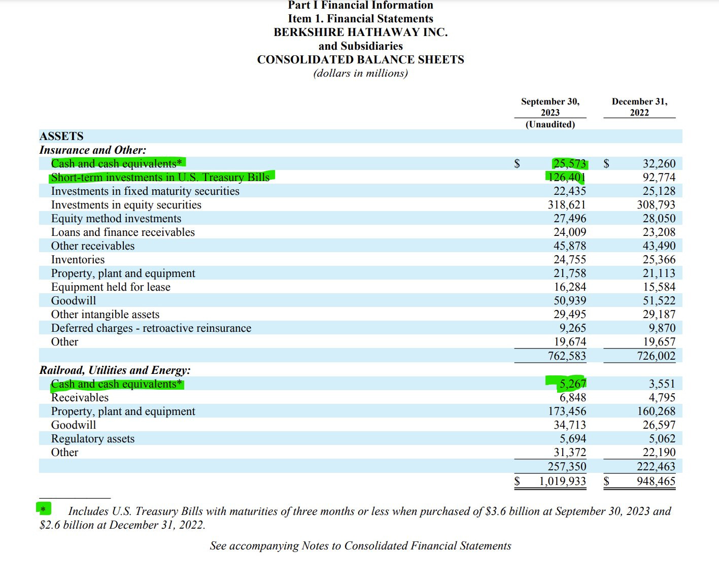The height and width of the screenshot is (588, 719).
Task: Click the ASSETS section heading
Action: (61, 136)
